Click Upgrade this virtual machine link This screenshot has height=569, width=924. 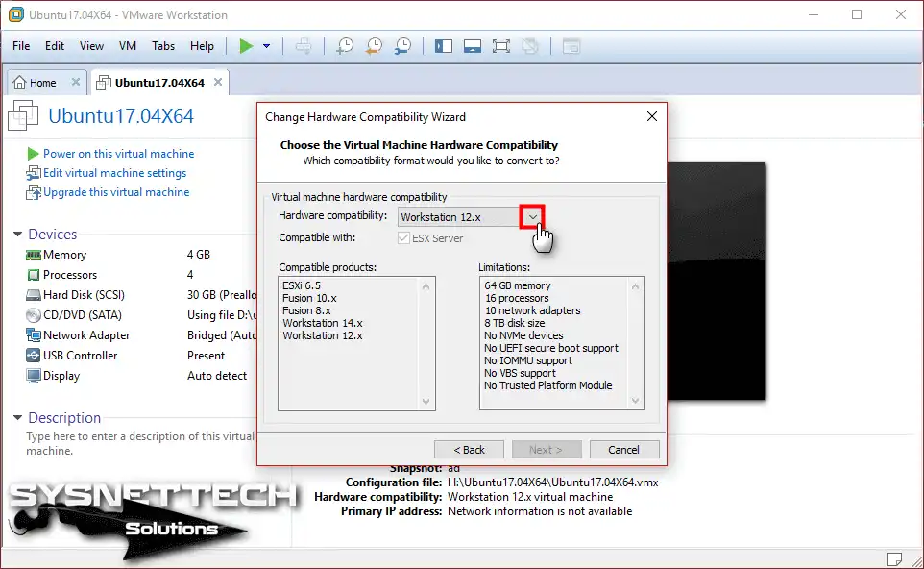coord(116,192)
